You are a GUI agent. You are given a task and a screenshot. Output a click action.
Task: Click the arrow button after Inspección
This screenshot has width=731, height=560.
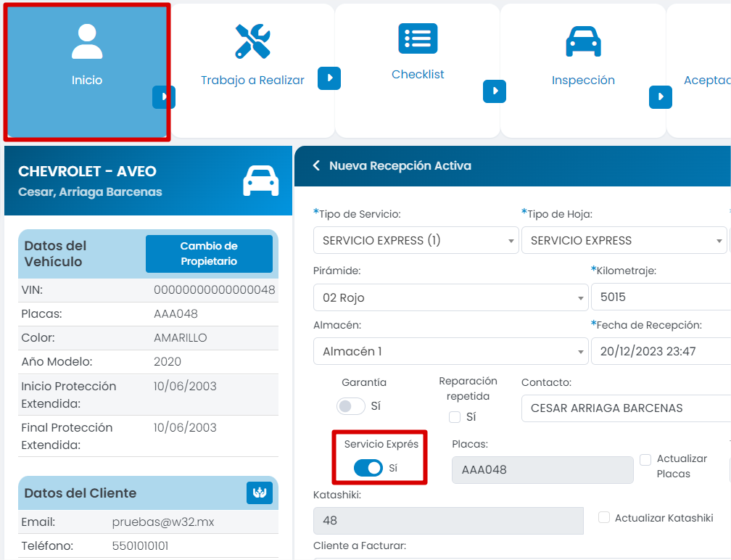660,97
